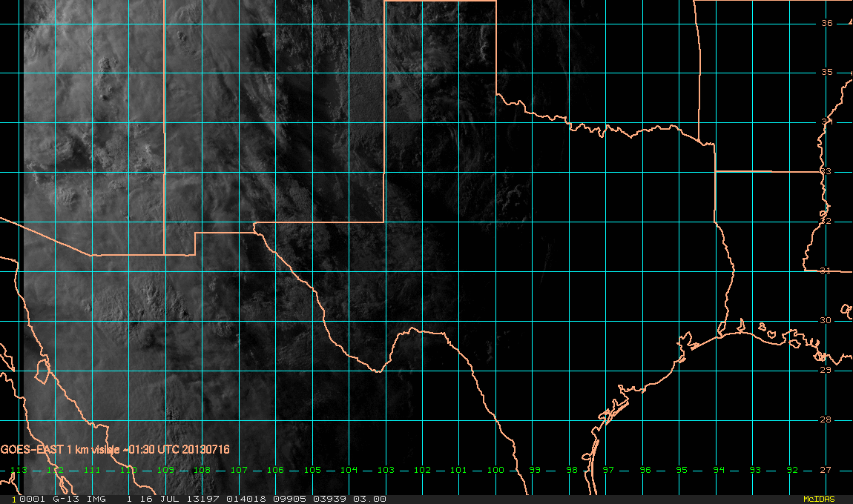The image size is (853, 504).
Task: Click longitude label 96
Action: pos(645,470)
